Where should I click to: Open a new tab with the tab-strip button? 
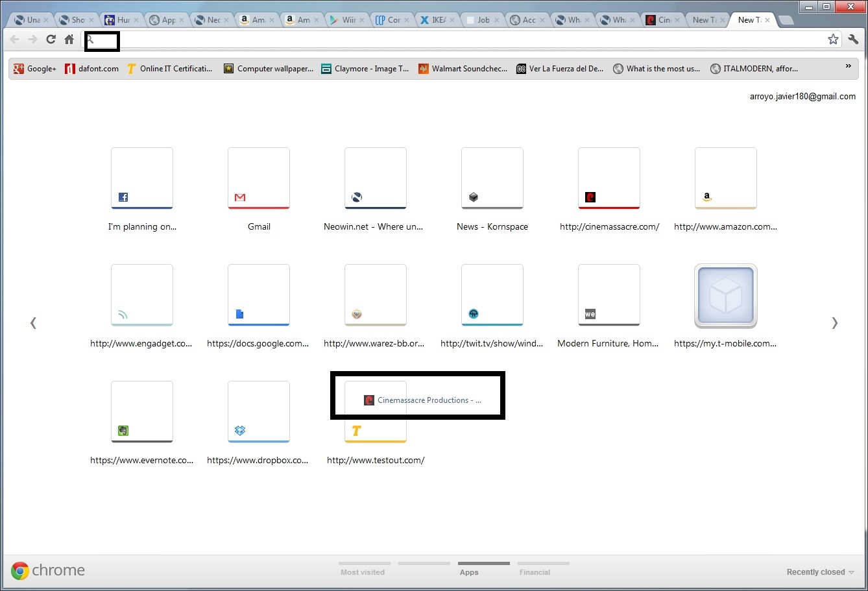786,20
